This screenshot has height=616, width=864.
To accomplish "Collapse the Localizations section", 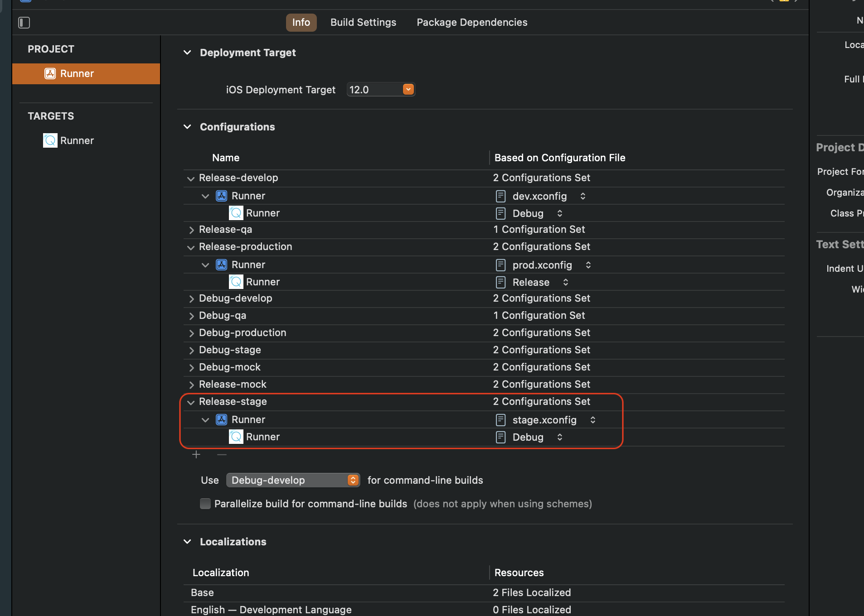I will coord(188,542).
